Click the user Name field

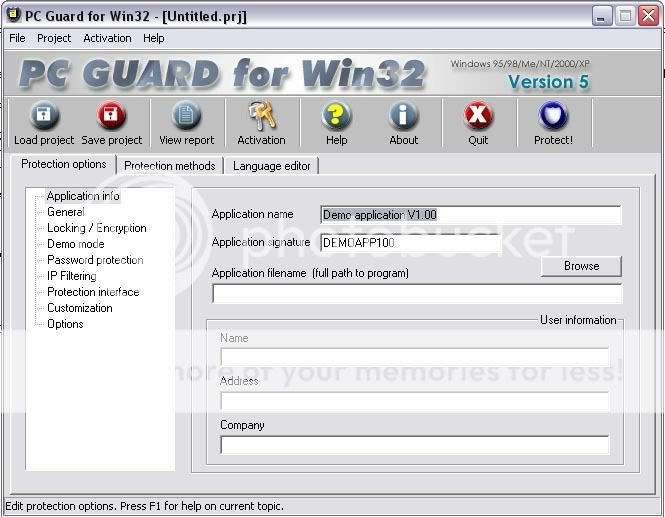coord(415,357)
